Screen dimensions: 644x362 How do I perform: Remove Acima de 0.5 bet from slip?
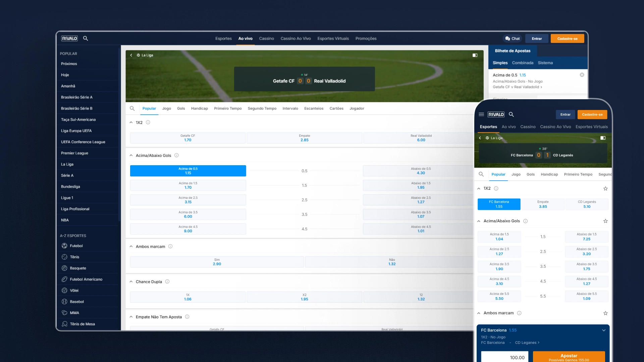582,75
